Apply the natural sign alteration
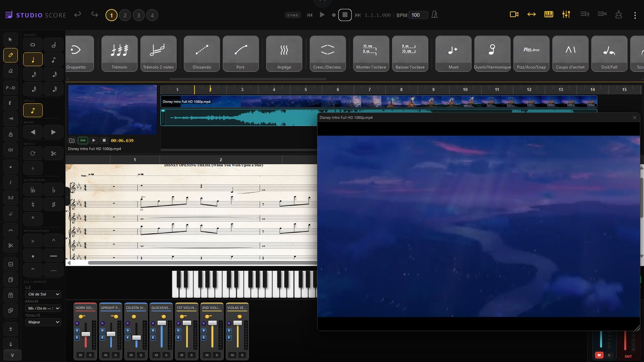The width and height of the screenshot is (644, 362). pyautogui.click(x=33, y=204)
